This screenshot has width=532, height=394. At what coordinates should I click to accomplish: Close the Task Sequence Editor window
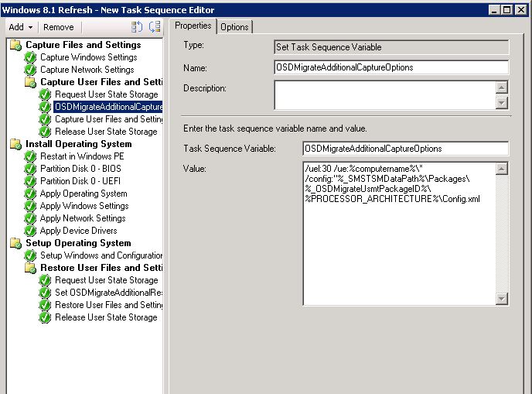520,10
